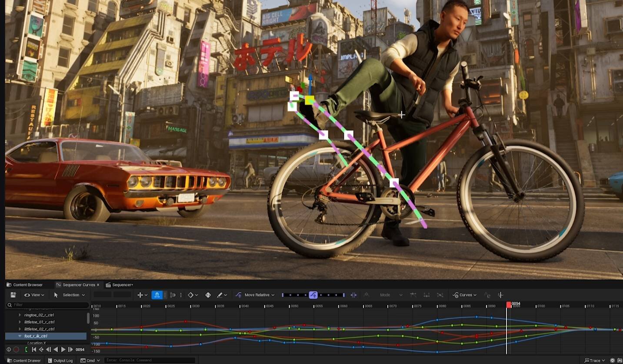Expand the littletoe_02_r_ctrl row
This screenshot has height=364, width=623.
pos(19,329)
